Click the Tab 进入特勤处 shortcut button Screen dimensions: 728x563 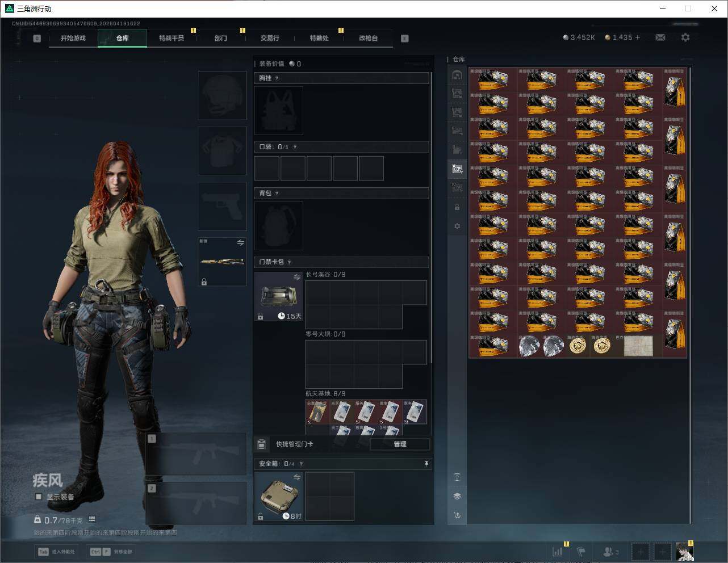click(56, 552)
